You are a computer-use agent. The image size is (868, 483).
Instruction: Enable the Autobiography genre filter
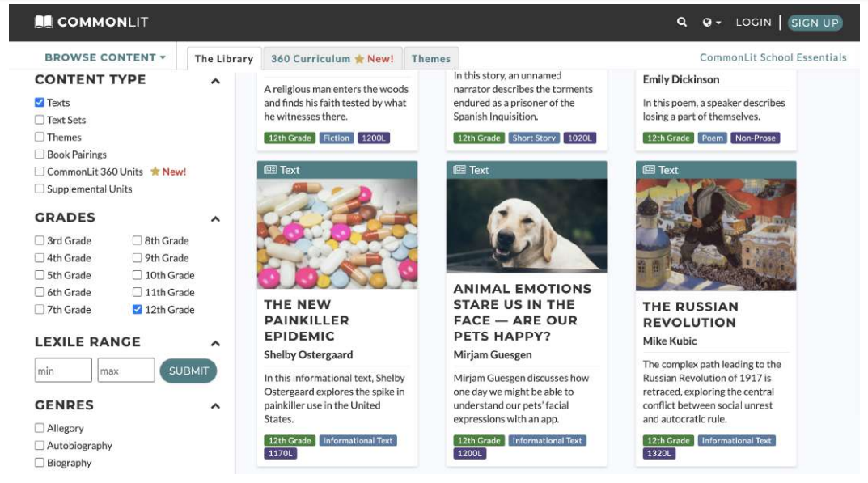coord(40,445)
